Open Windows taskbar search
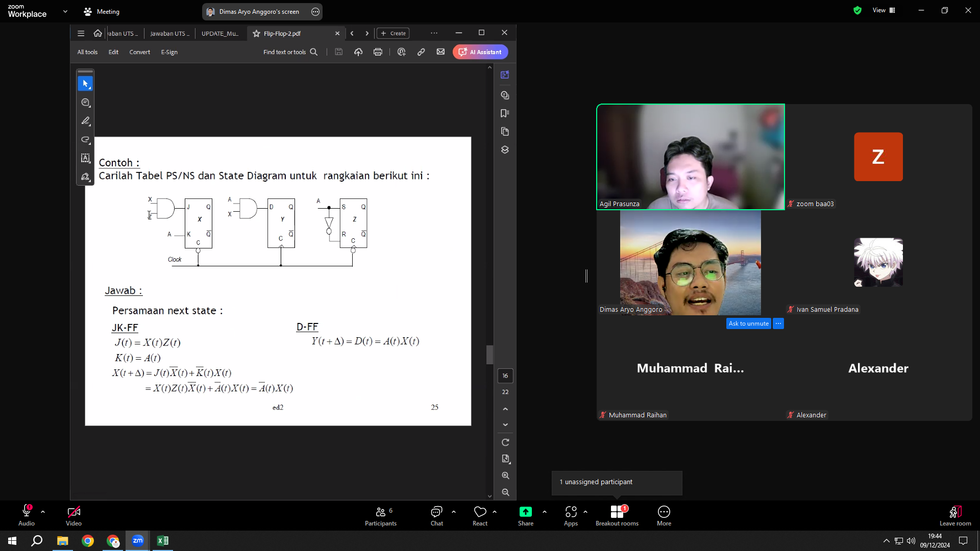Viewport: 980px width, 551px height. coord(37,541)
